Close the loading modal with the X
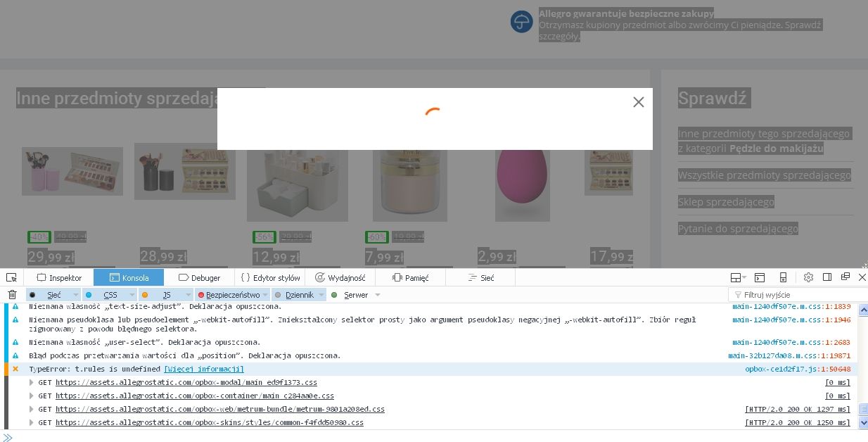Image resolution: width=868 pixels, height=442 pixels. pos(638,102)
